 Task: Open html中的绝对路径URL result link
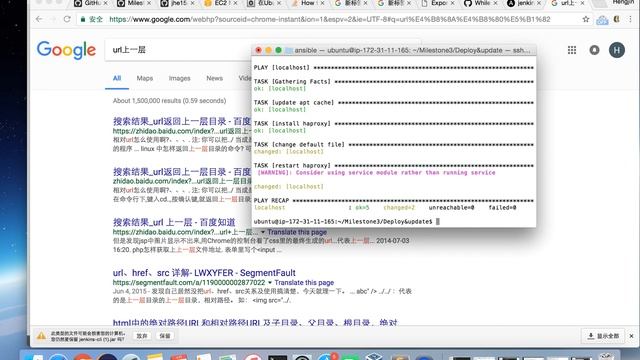[x=255, y=322]
